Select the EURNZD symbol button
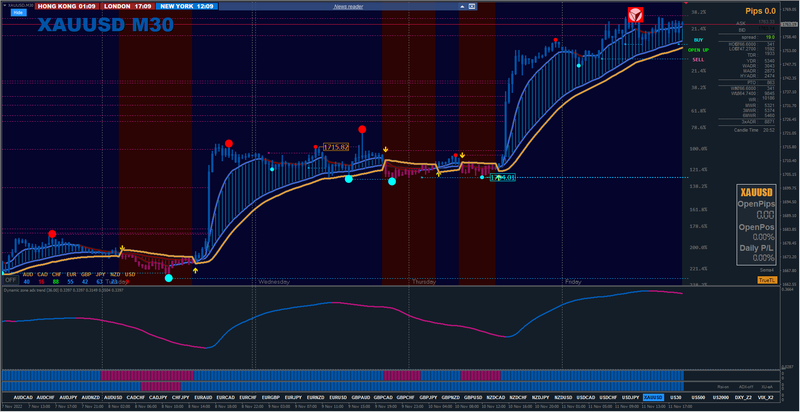 click(315, 397)
